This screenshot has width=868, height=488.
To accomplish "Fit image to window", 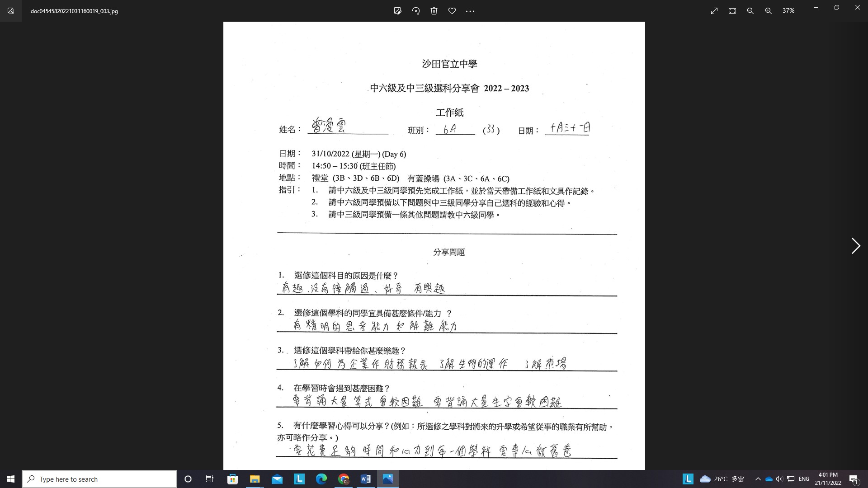I will [x=732, y=11].
